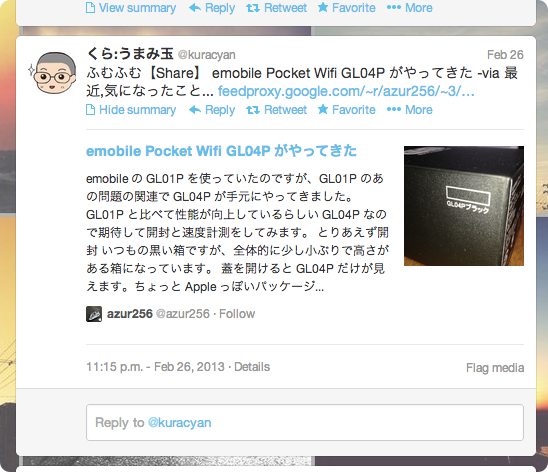Viewport: 548px width, 472px height.
Task: Open the feedproxy.google.com link
Action: tap(346, 92)
